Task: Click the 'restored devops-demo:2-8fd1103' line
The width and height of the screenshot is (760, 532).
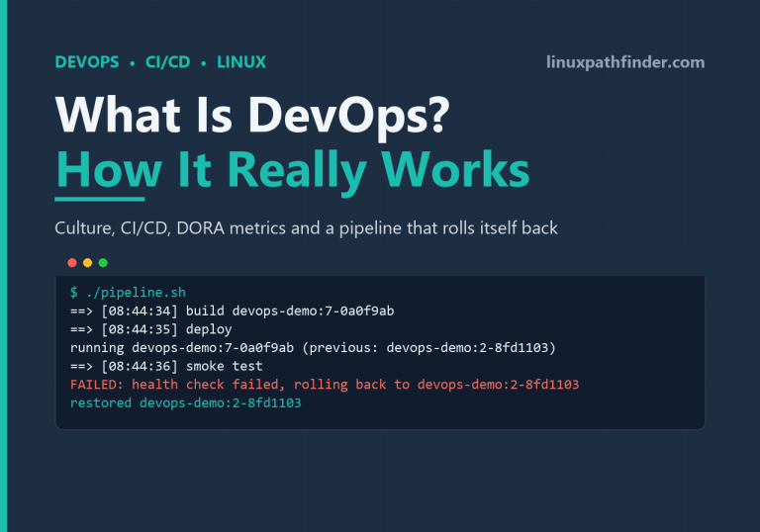Action: pos(186,403)
